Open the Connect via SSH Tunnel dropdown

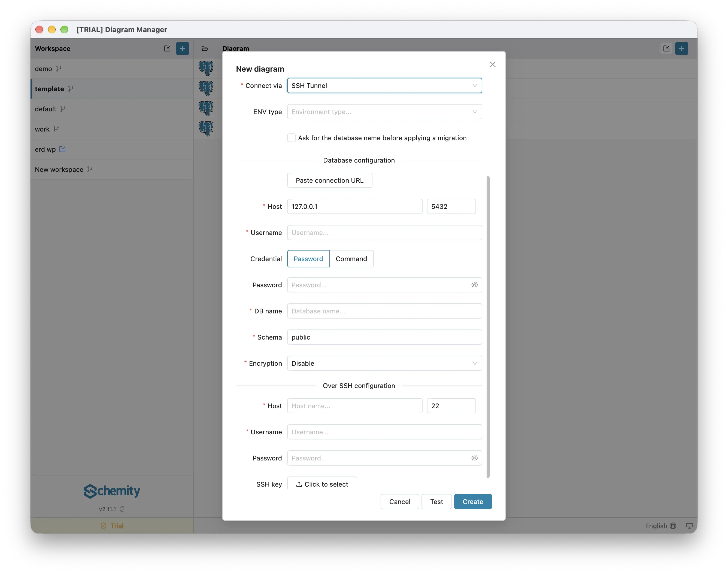[x=384, y=85]
